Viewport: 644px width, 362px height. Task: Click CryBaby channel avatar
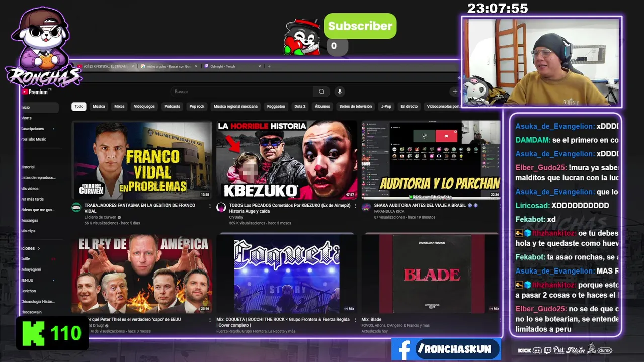pyautogui.click(x=221, y=207)
